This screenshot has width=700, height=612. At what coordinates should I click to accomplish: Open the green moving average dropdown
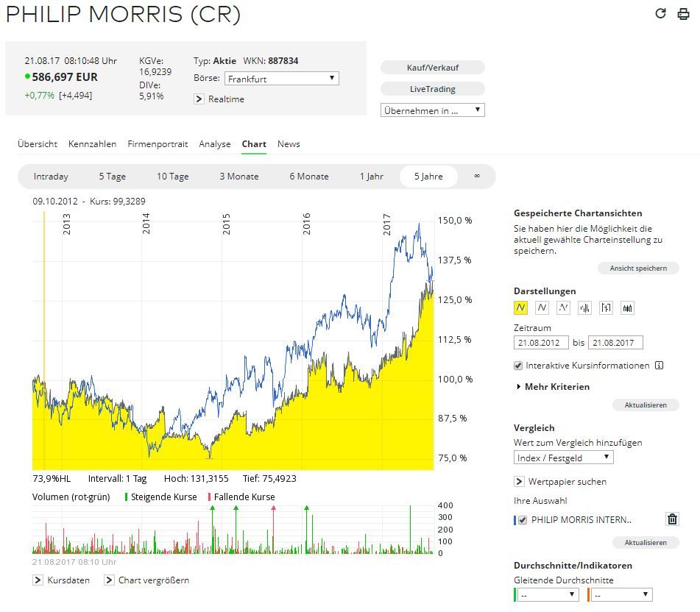548,595
